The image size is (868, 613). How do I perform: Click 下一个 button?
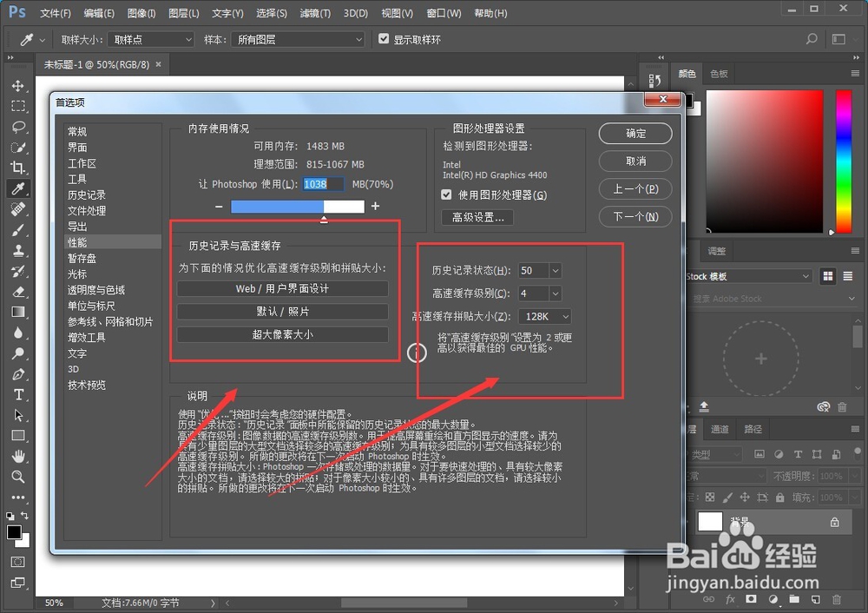(635, 216)
